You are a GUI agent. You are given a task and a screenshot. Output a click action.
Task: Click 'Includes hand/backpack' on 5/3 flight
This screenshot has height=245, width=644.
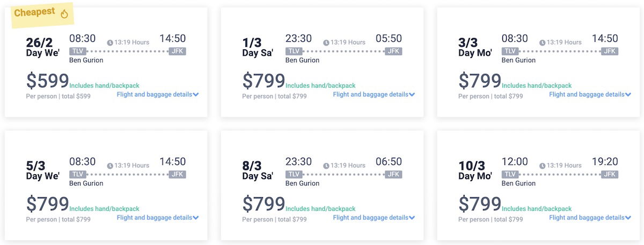[104, 209]
